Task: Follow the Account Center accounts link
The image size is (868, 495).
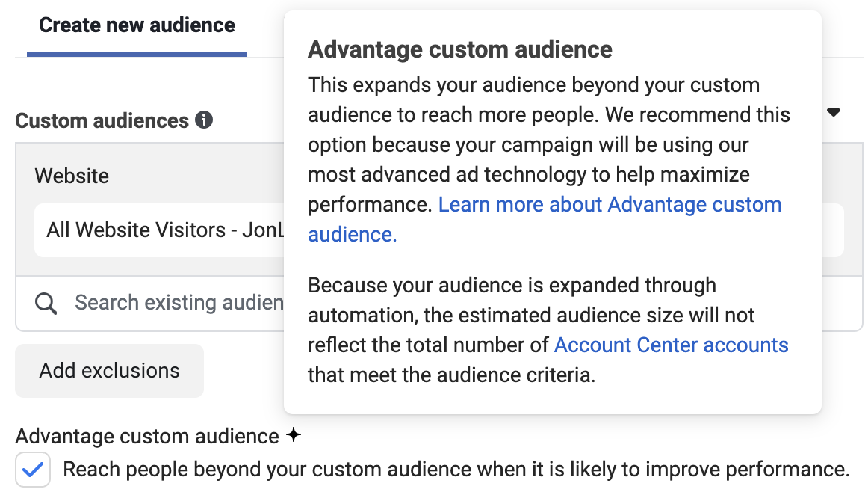Action: click(x=671, y=345)
